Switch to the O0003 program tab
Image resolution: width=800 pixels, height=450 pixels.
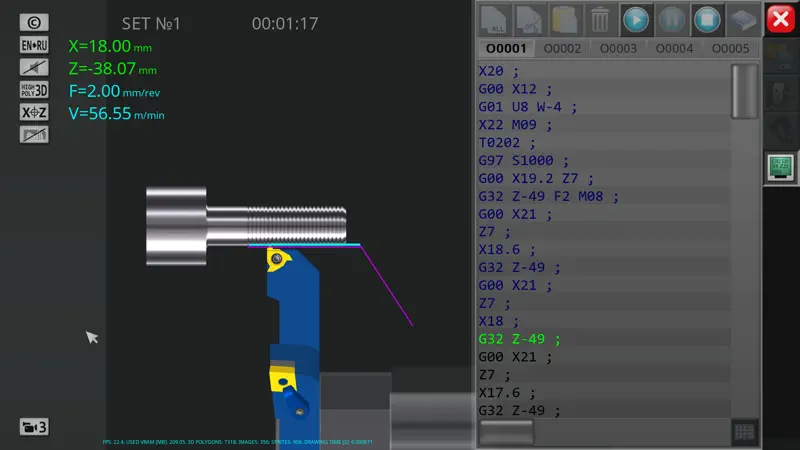[618, 48]
